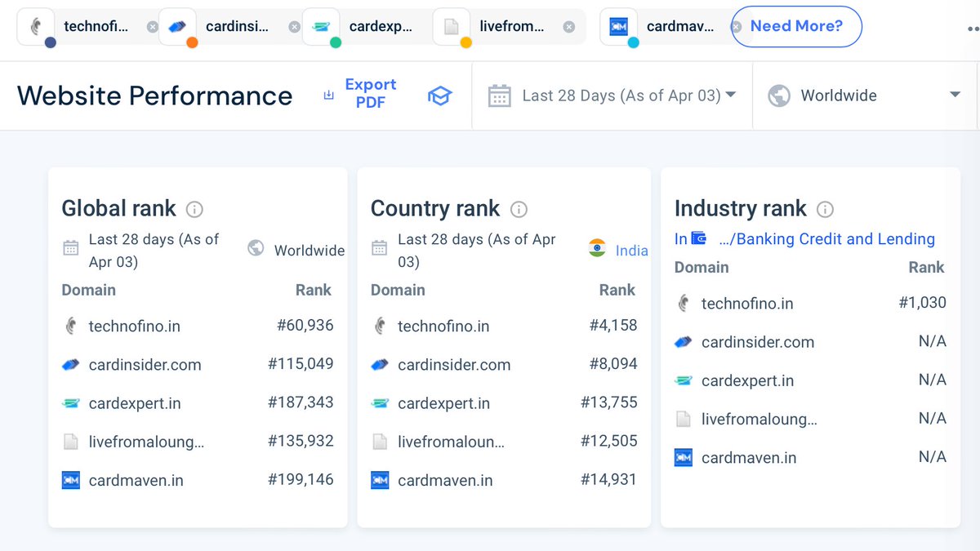
Task: Select cardexpert.in in Global rank list
Action: (x=135, y=403)
